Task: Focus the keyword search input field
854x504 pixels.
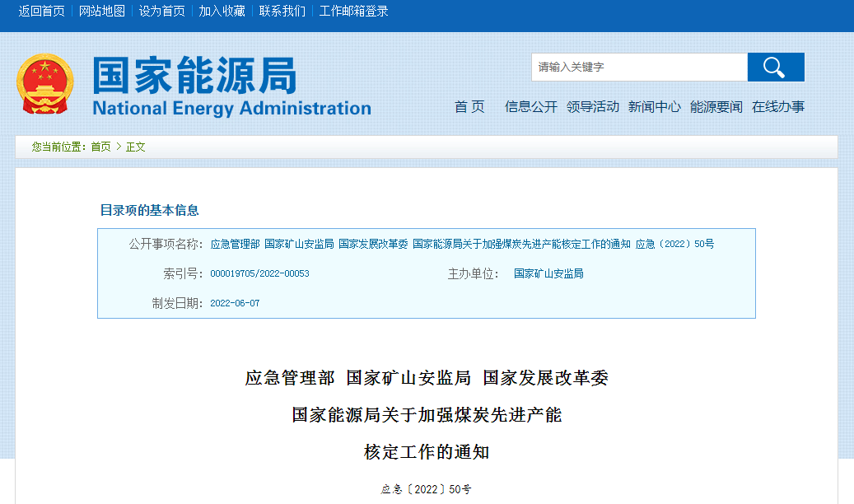Action: (639, 67)
